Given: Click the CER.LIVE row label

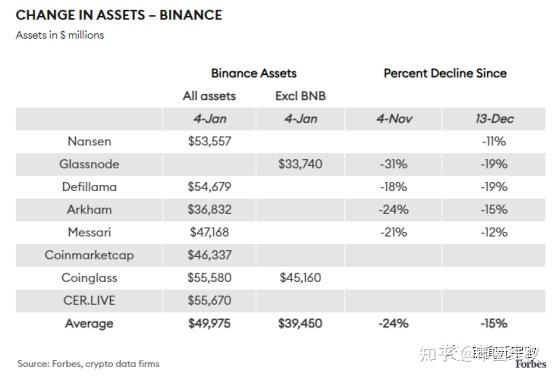Looking at the screenshot, I should [89, 300].
